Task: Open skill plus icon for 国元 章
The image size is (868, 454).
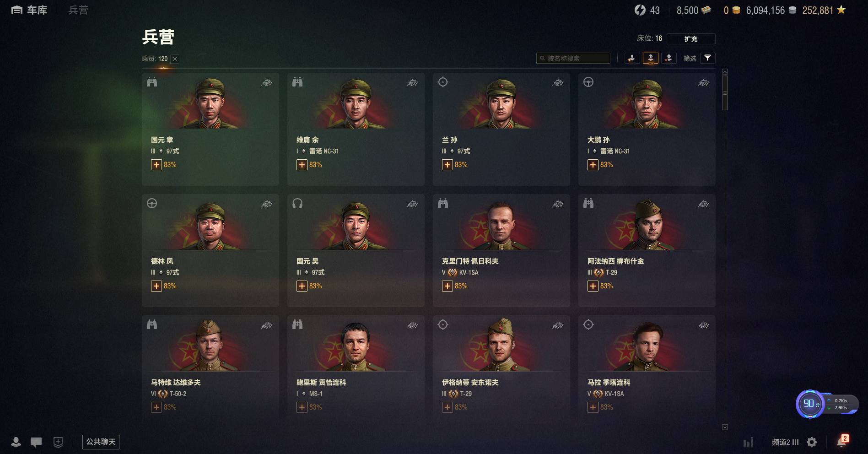Action: point(156,165)
